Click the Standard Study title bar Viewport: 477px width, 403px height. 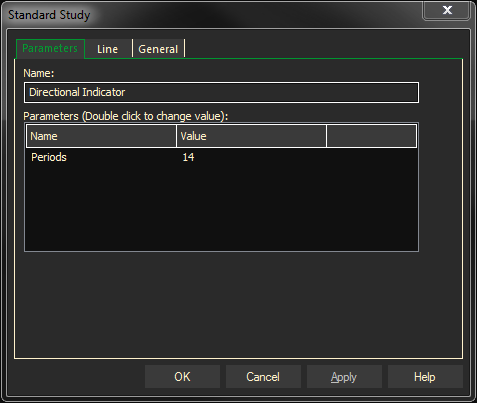(x=213, y=15)
